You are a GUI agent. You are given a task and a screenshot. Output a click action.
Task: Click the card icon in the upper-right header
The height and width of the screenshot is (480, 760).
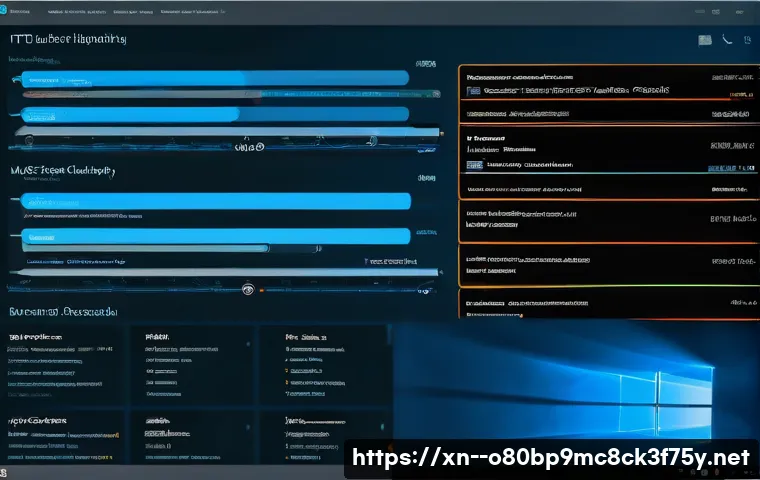click(x=705, y=40)
